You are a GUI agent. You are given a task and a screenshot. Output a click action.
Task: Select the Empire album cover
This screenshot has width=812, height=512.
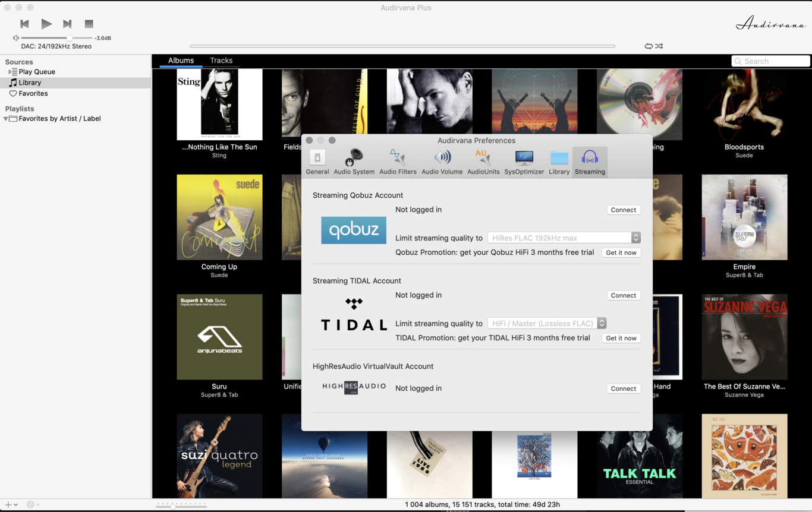tap(744, 217)
